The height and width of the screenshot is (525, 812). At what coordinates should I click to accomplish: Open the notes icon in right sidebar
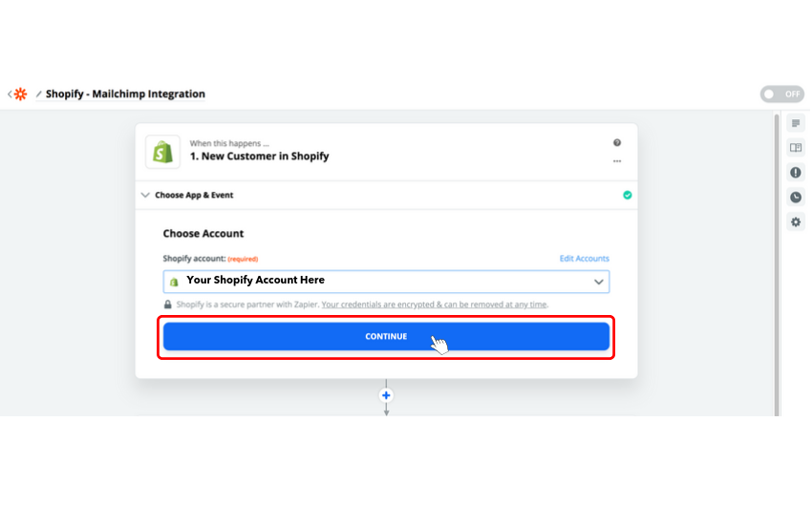[x=796, y=123]
